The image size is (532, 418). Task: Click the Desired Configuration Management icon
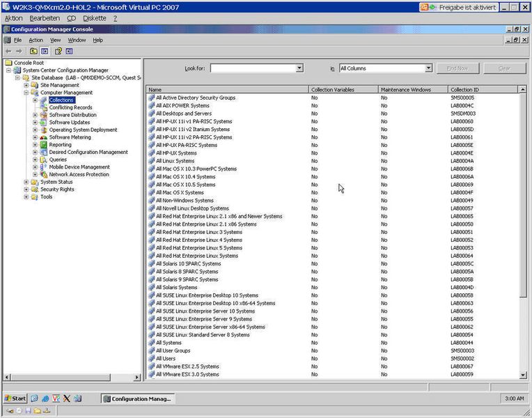tap(43, 153)
